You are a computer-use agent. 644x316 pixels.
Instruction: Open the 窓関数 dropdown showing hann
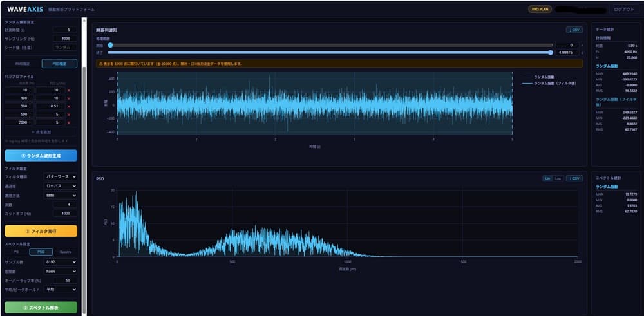pyautogui.click(x=61, y=271)
